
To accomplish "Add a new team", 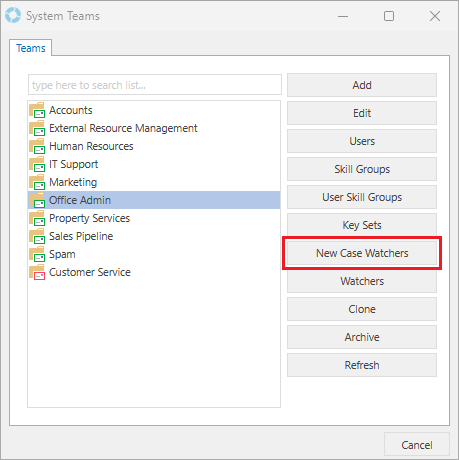I will point(362,85).
